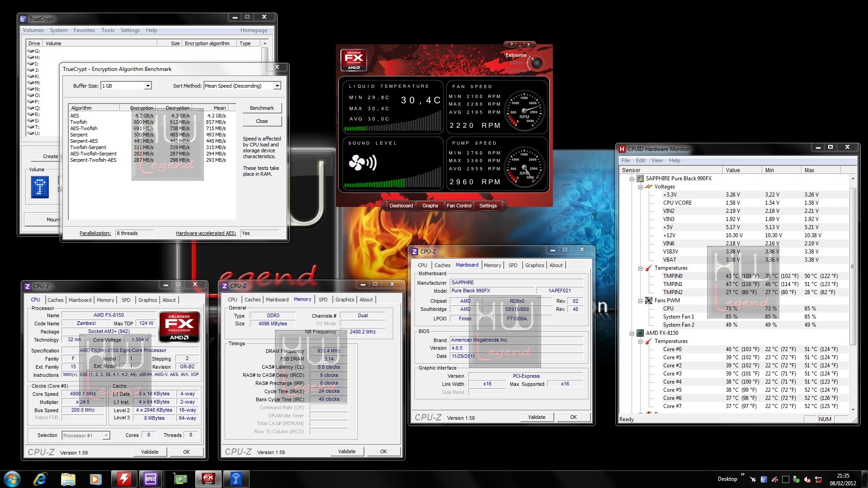This screenshot has height=488, width=868.
Task: Select Extreme mode in the cooler widget
Action: coord(516,55)
